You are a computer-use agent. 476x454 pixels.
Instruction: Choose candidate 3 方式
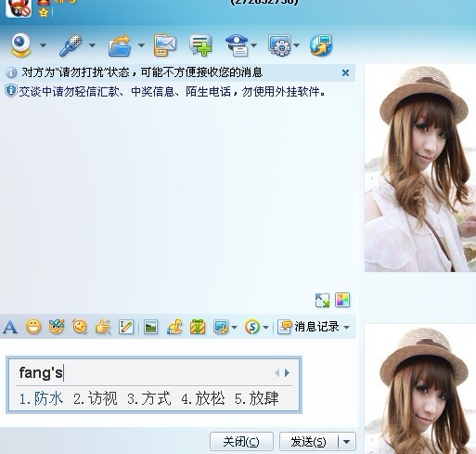(149, 398)
